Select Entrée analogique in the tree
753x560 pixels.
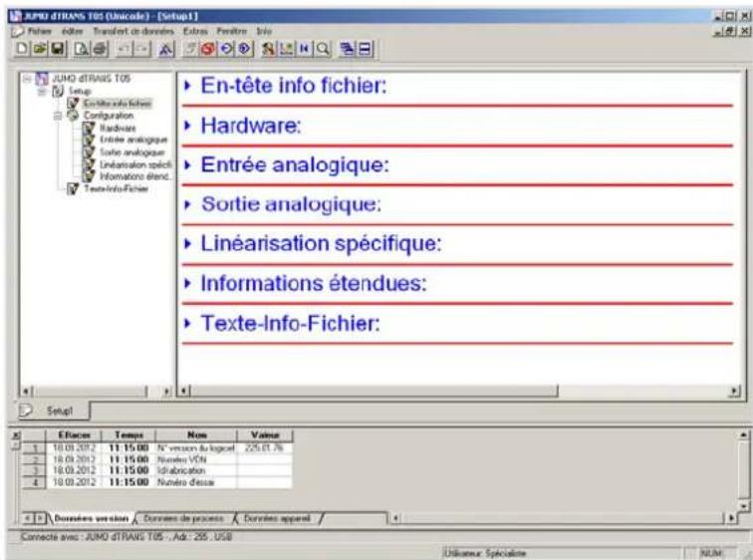133,140
